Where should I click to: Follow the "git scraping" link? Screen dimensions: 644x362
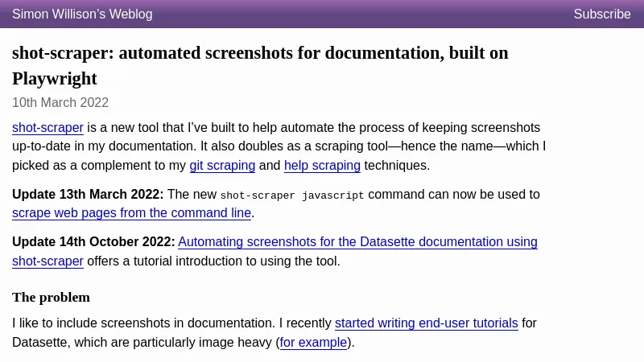222,166
